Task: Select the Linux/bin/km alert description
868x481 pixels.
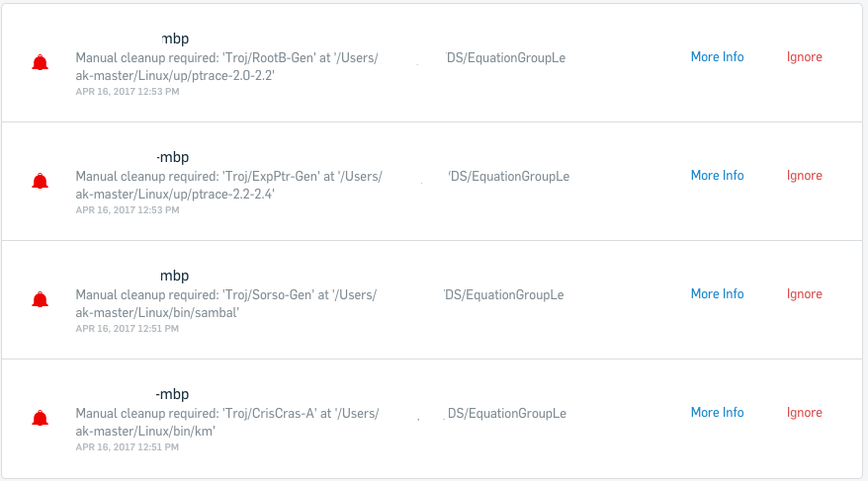Action: point(320,422)
